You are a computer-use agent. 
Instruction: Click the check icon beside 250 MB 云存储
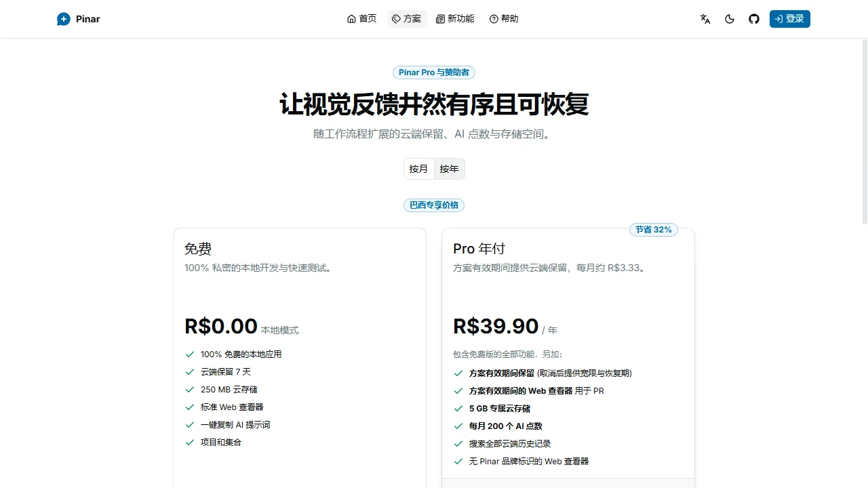(190, 390)
